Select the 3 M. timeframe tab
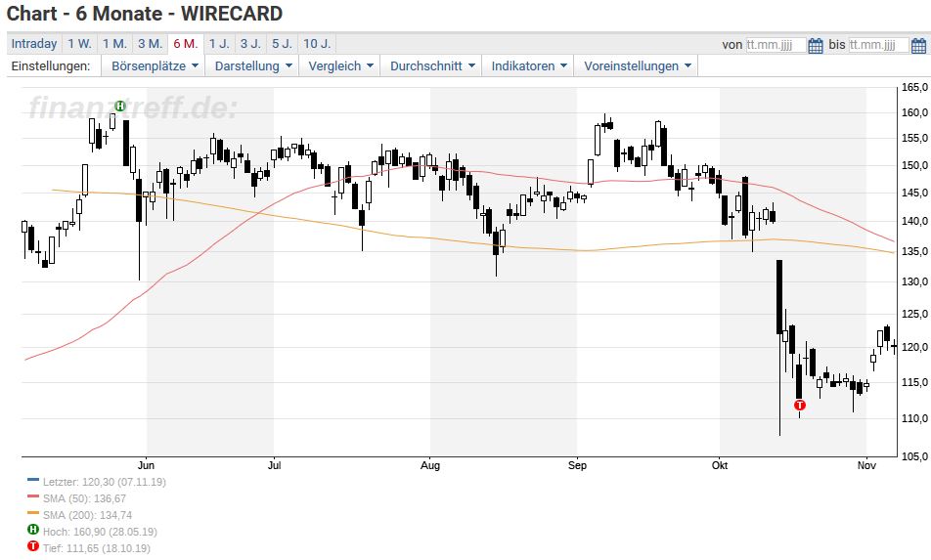931x560 pixels. (x=151, y=44)
